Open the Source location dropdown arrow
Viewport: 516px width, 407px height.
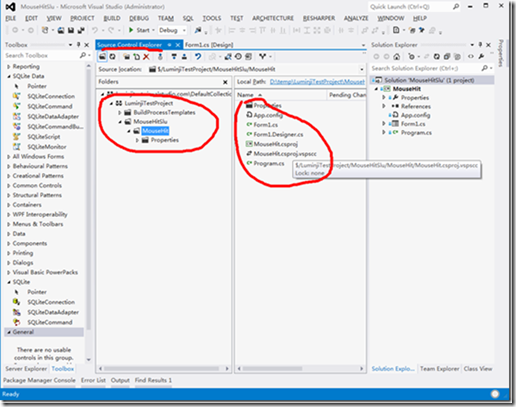tap(362, 69)
